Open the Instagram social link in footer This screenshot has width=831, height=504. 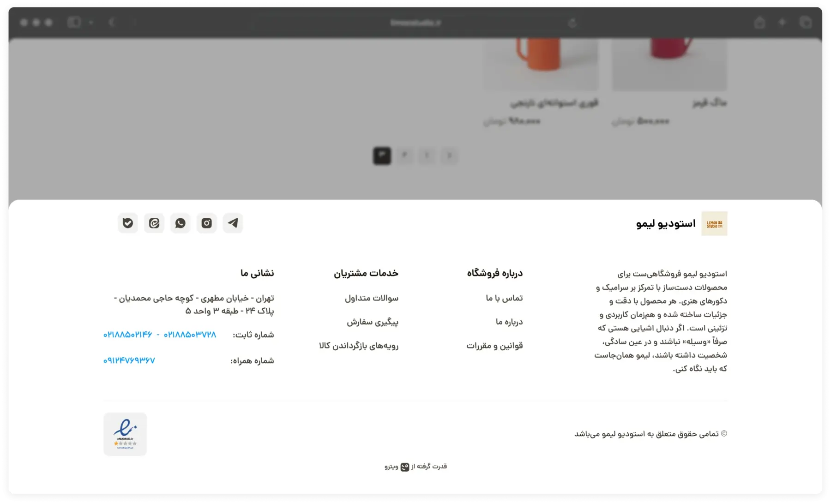click(x=206, y=223)
